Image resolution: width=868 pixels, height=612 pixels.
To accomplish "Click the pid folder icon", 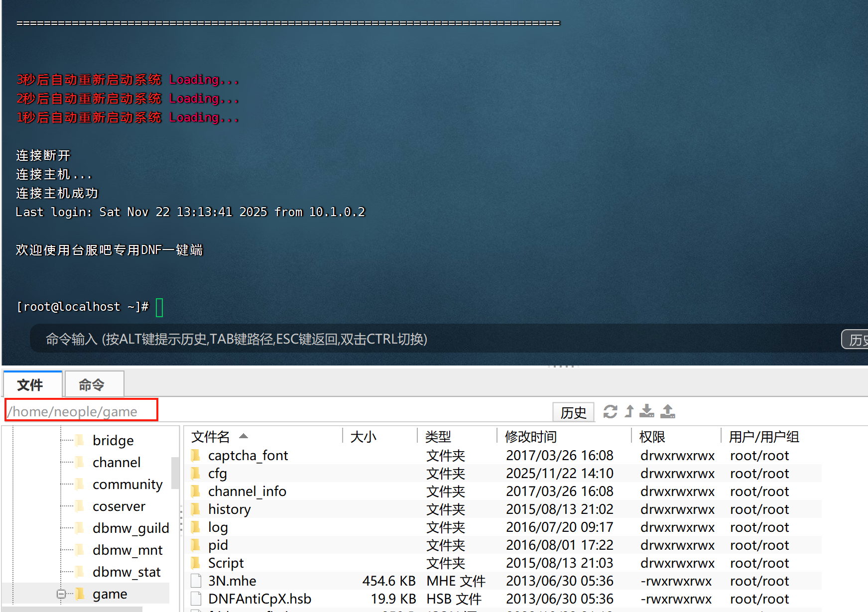I will [x=196, y=544].
